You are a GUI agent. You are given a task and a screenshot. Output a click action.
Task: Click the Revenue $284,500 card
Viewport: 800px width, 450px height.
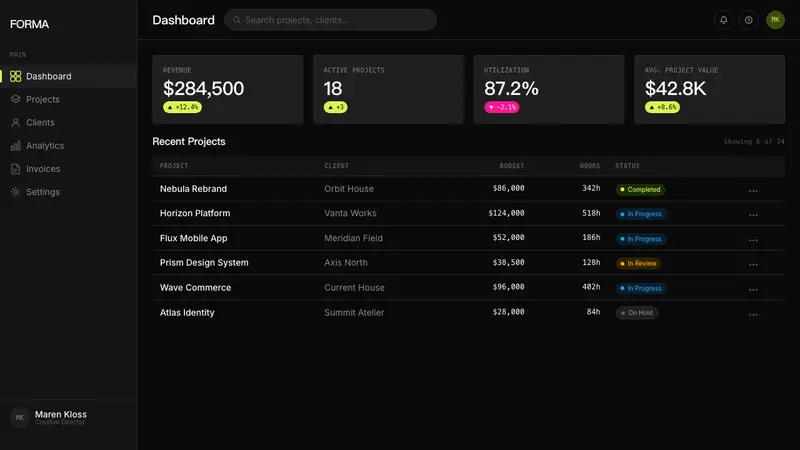coord(228,89)
